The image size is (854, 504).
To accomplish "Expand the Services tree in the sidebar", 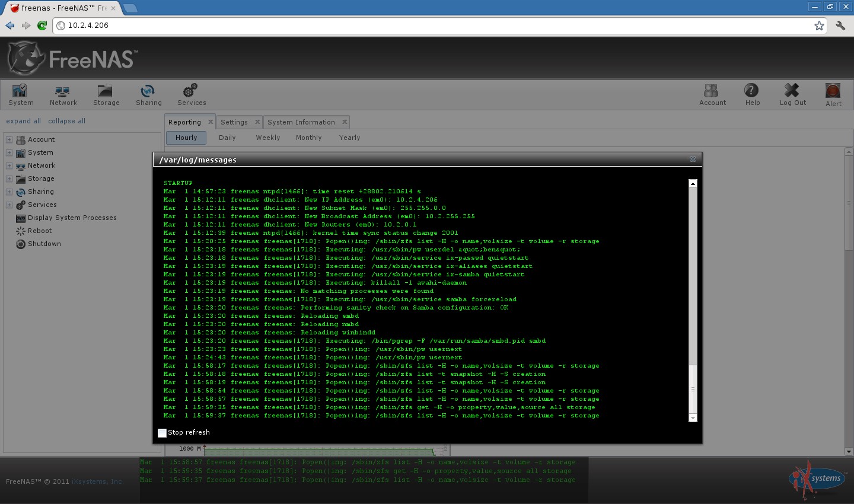I will coord(9,205).
